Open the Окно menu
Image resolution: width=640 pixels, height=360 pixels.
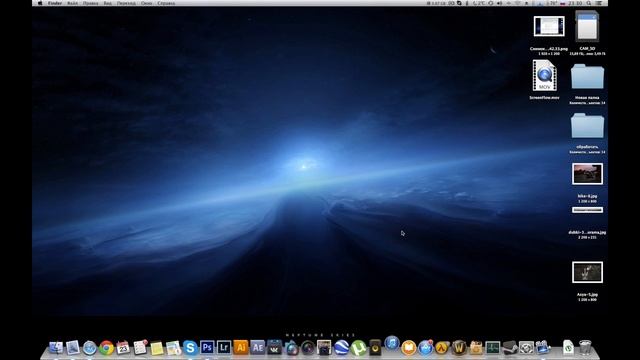point(147,3)
